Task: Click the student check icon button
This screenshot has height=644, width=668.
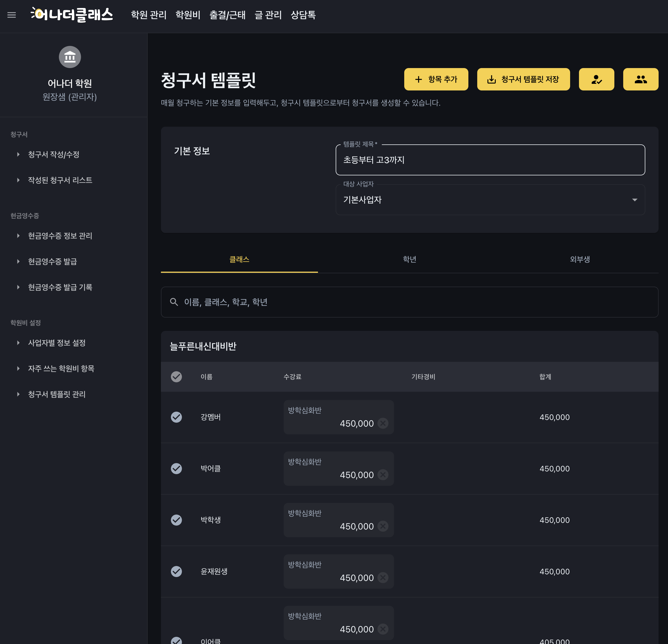Action: coord(596,79)
